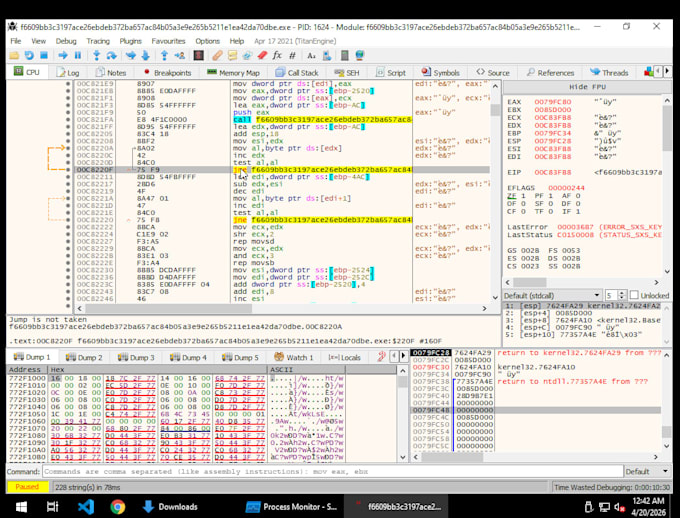Switch to the Threads tab
Viewport: 680px width, 518px height.
[609, 72]
